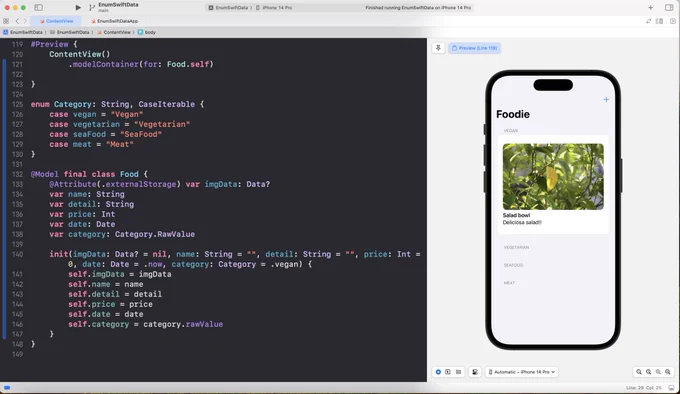Select the EnumSwiftData scheme in toolbar

(x=230, y=8)
